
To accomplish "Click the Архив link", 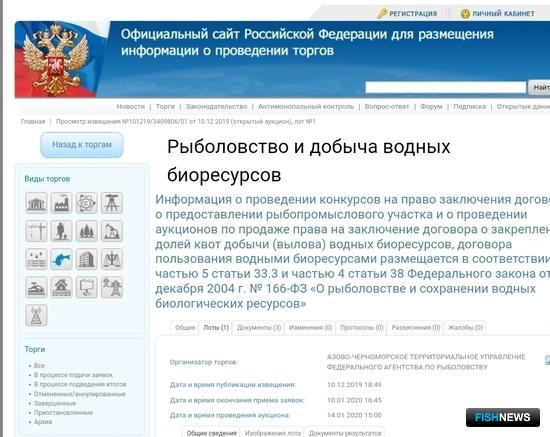I will (x=43, y=422).
